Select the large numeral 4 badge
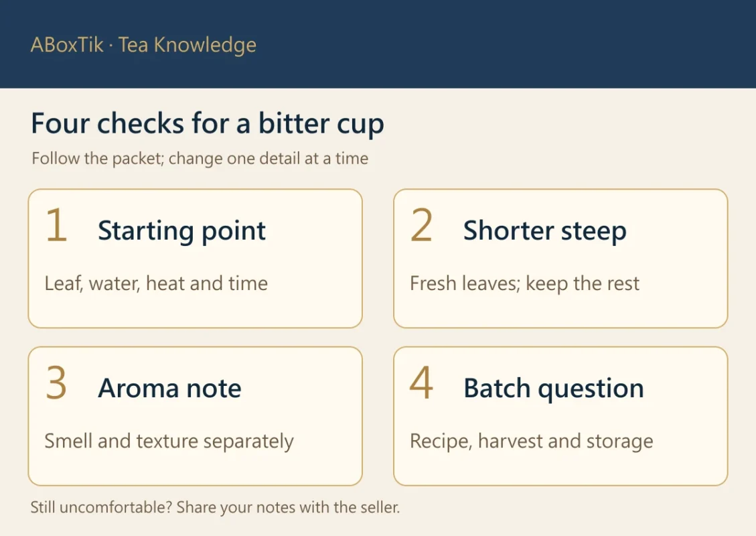This screenshot has height=536, width=756. [421, 383]
